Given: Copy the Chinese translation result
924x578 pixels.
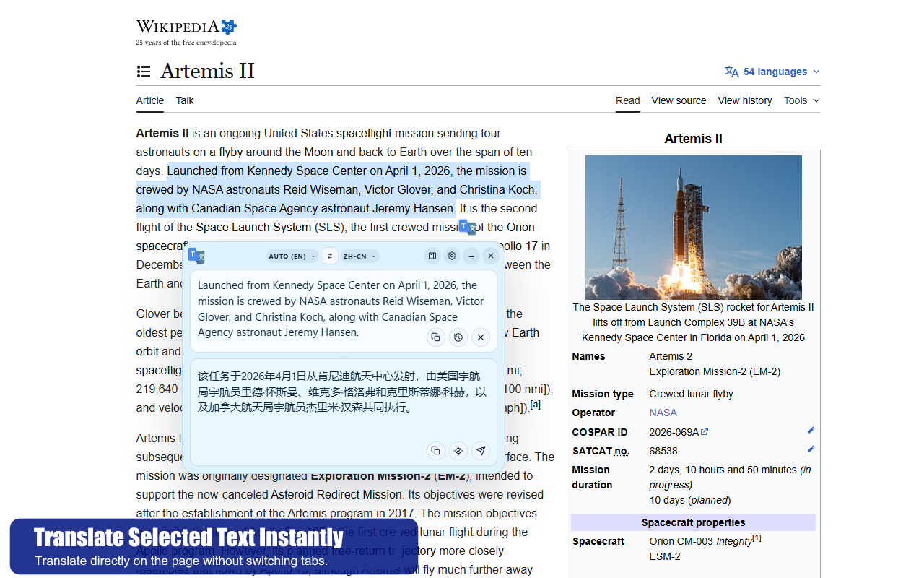Looking at the screenshot, I should click(435, 451).
